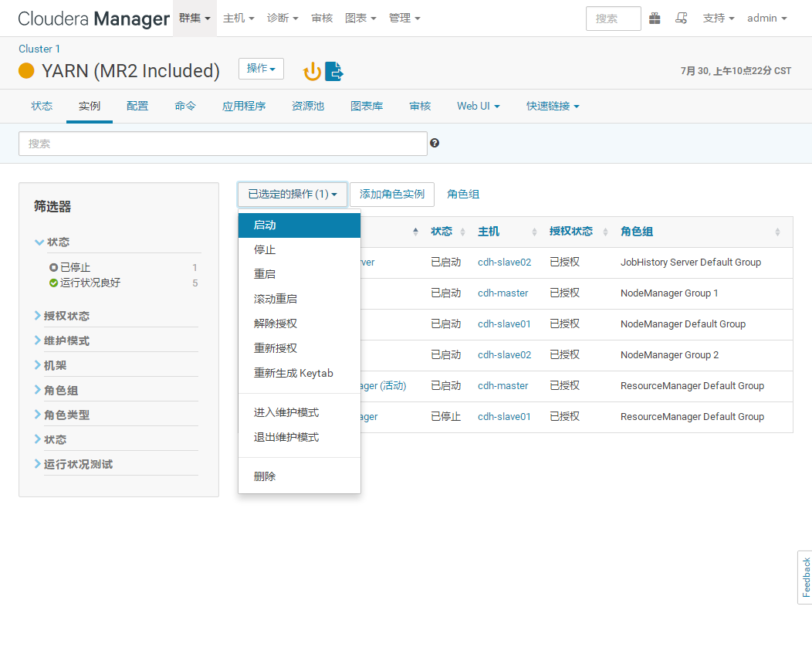Open cdh-slave01 host of the stopped ResourceManager
The image size is (812, 664).
pos(504,416)
